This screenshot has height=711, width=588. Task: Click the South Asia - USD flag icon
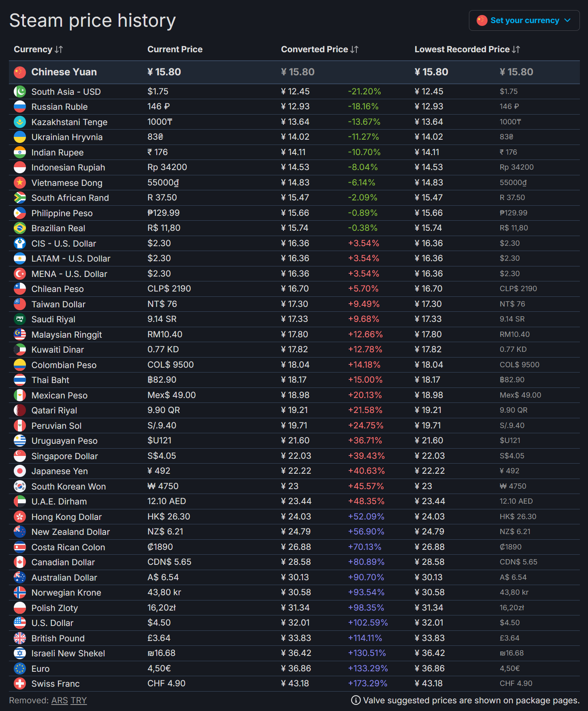coord(20,92)
